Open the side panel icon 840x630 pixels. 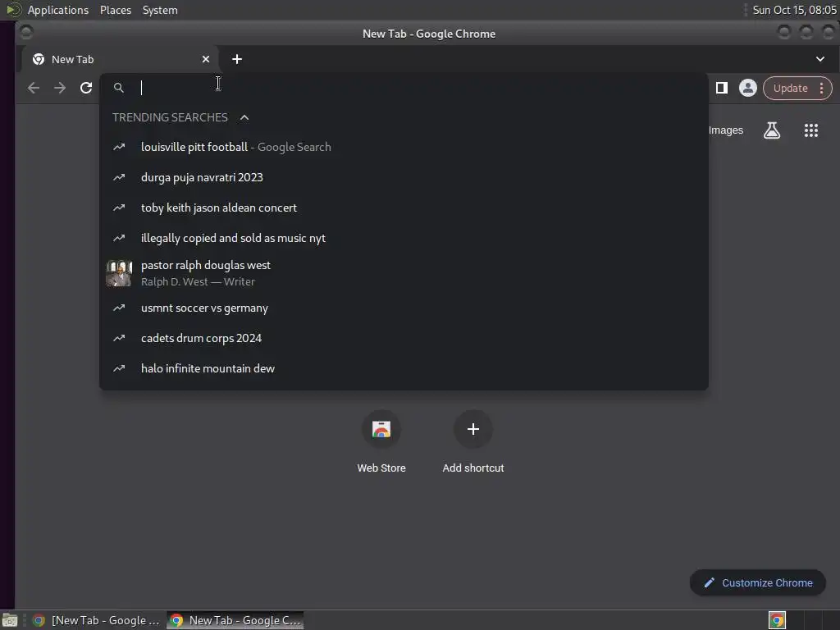pyautogui.click(x=722, y=88)
